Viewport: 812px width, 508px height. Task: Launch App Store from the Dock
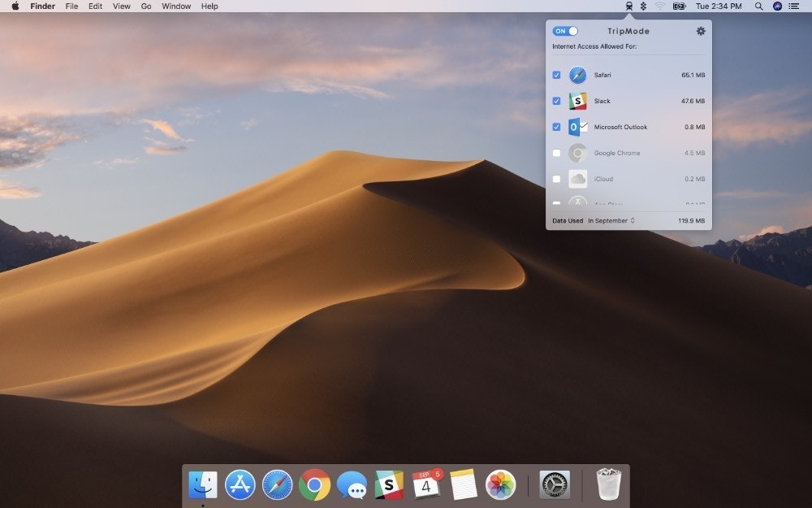pyautogui.click(x=240, y=484)
